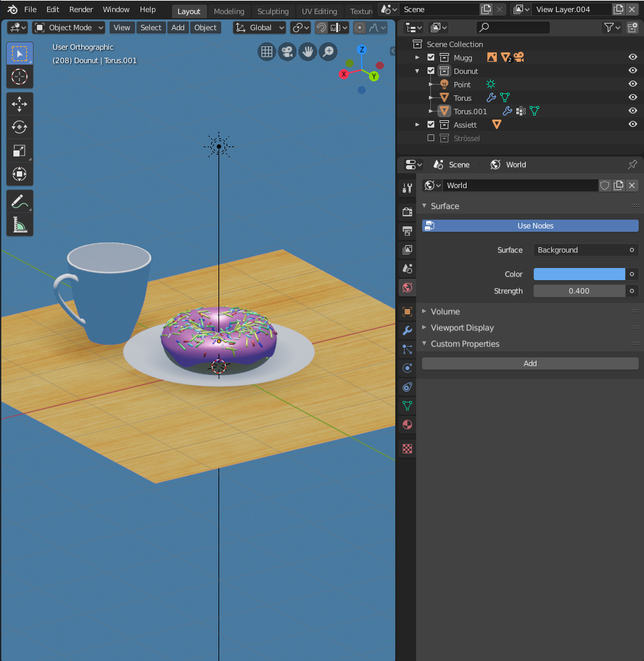Switch to the Sculpting workspace tab

pos(272,11)
